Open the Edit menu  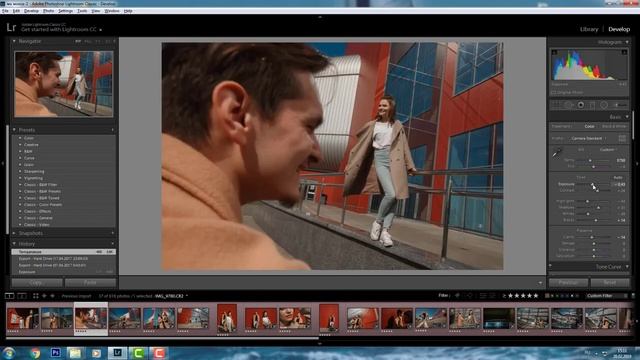(x=16, y=11)
